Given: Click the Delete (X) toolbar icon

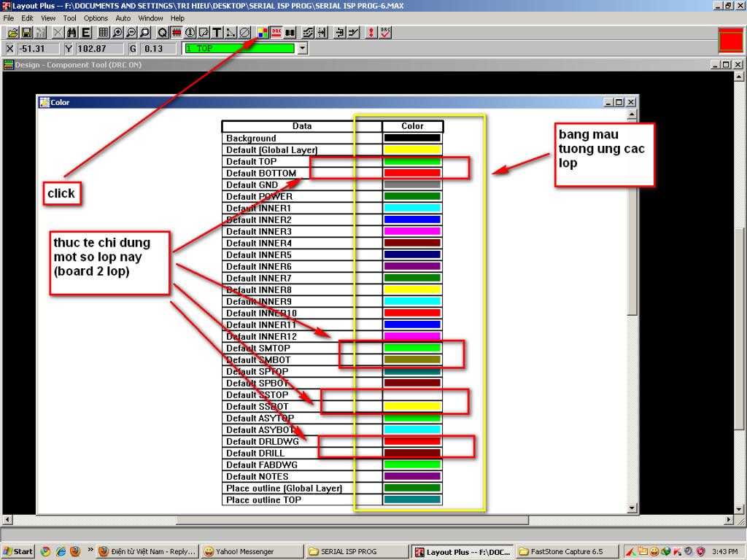Looking at the screenshot, I should pyautogui.click(x=58, y=32).
